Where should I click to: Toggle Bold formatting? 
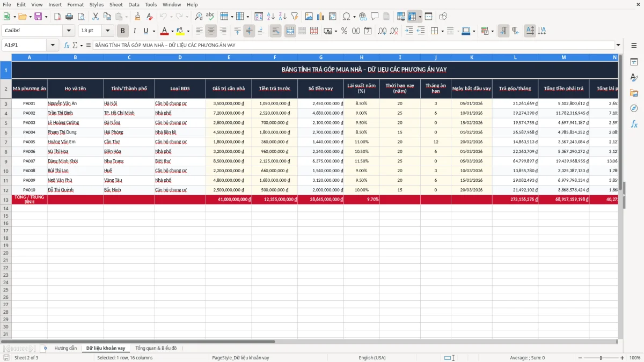coord(122,31)
